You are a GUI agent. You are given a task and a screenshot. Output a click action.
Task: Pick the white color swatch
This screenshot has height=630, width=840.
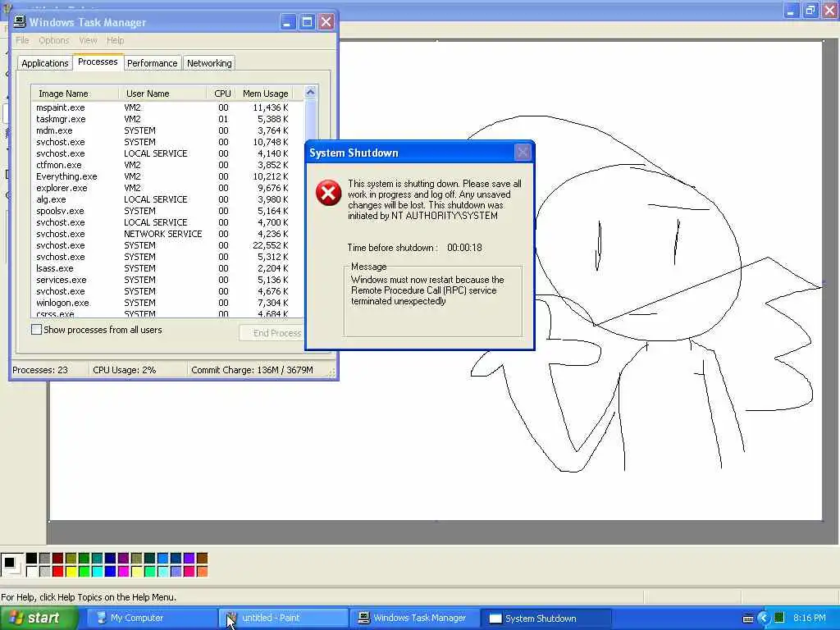click(32, 571)
